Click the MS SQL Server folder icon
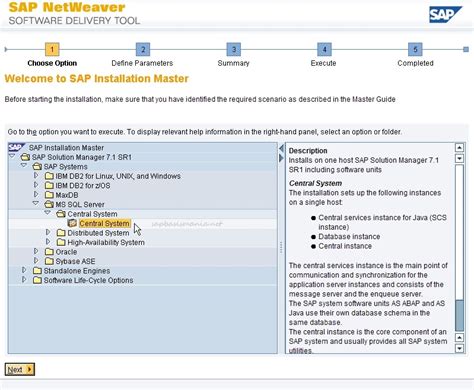 click(49, 204)
